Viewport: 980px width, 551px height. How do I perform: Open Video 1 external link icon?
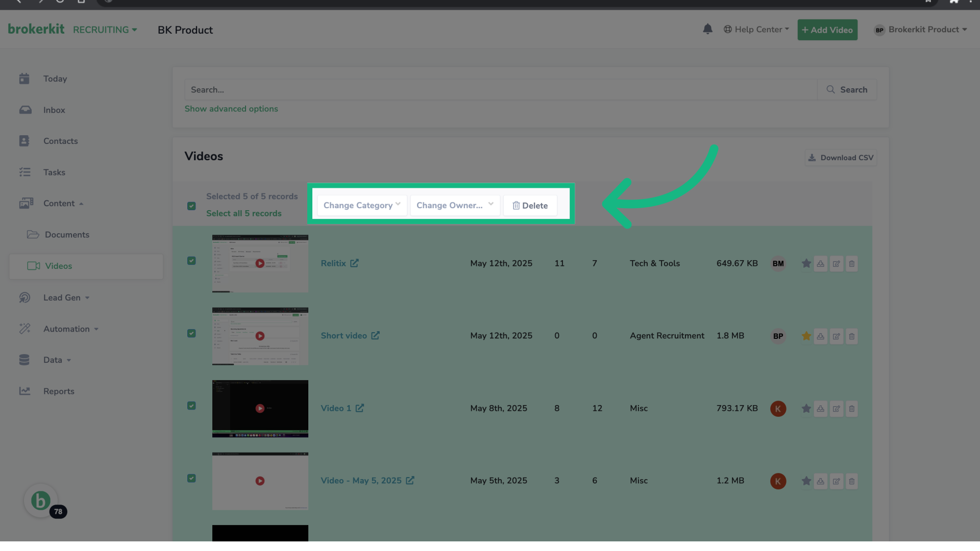[x=359, y=408]
